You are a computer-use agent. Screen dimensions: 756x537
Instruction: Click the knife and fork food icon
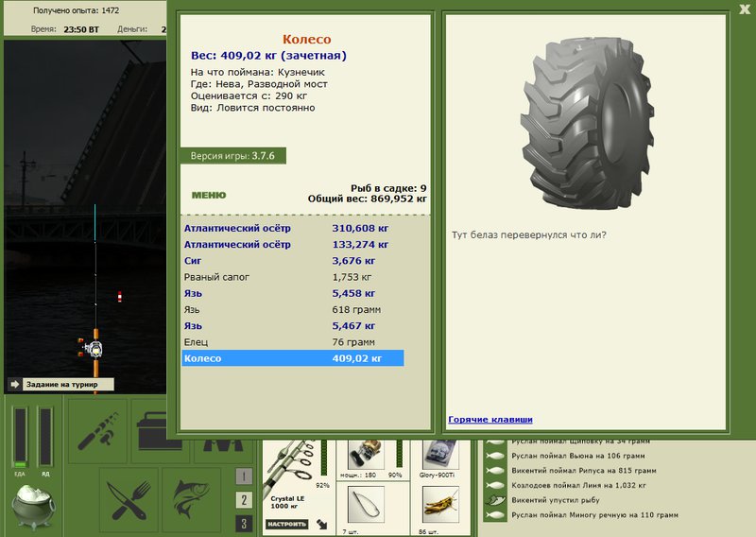coord(129,499)
